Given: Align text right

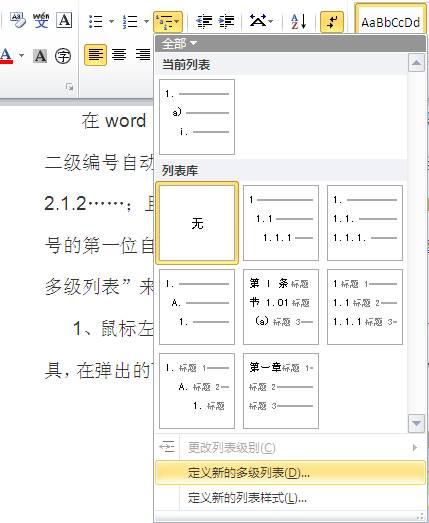Looking at the screenshot, I should click(143, 55).
